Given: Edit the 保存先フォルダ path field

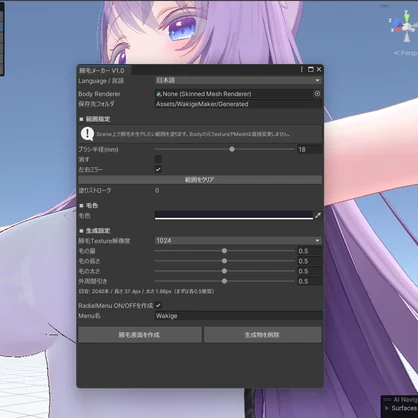Looking at the screenshot, I should [x=238, y=104].
